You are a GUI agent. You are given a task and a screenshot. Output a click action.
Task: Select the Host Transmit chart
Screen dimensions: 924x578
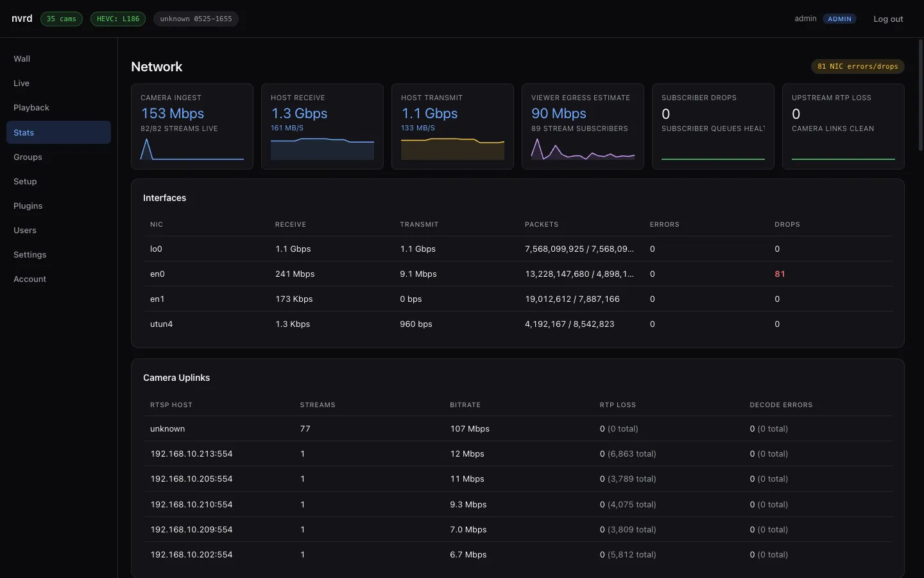coord(452,148)
